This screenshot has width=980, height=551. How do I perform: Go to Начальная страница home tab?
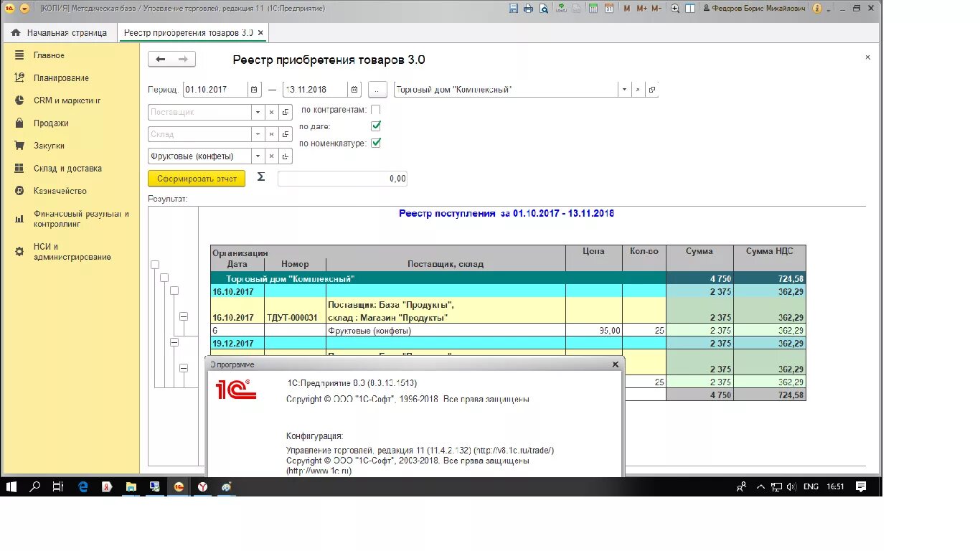[x=59, y=33]
